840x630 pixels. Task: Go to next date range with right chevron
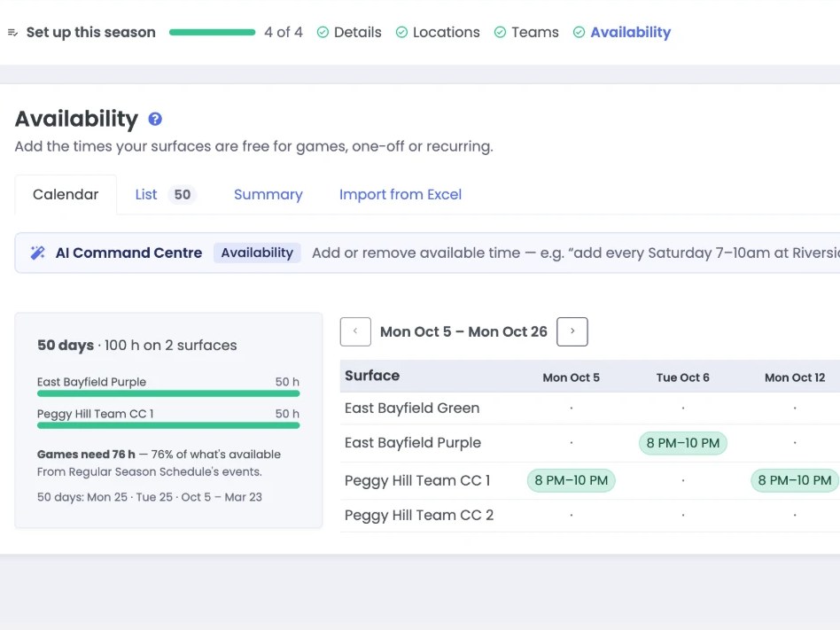tap(572, 331)
